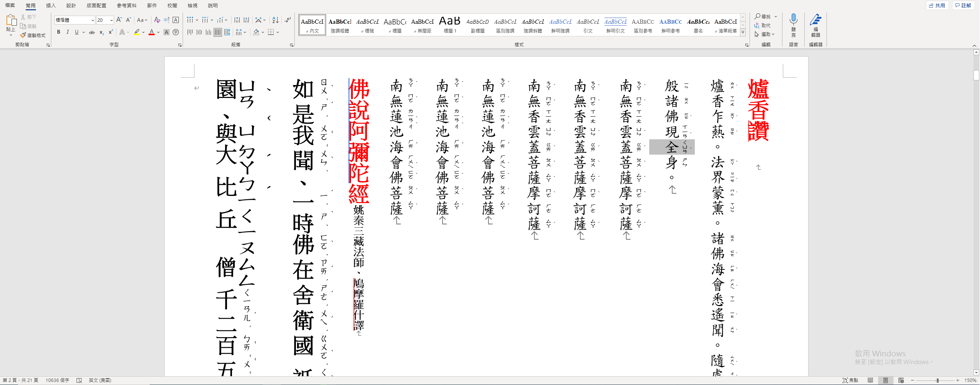Expand the bullets list dropdown
The width and height of the screenshot is (980, 385).
[197, 20]
